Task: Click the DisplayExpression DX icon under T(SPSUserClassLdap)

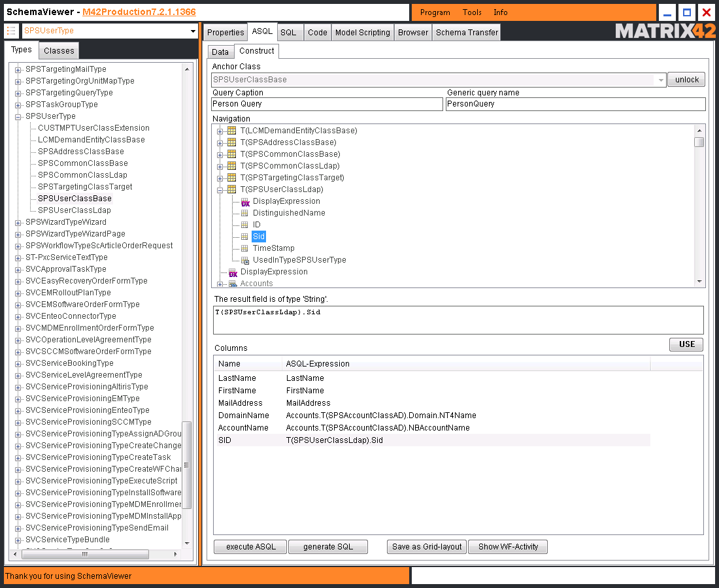Action: coord(245,202)
